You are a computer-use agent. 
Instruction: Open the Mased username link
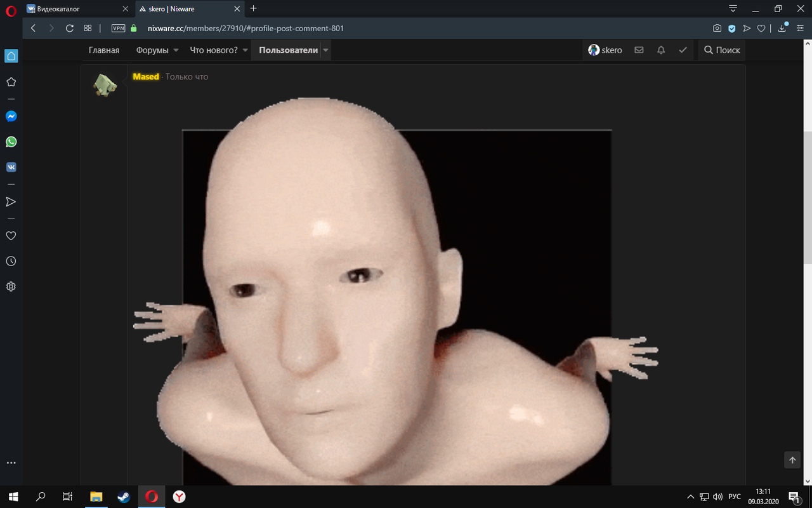coord(146,76)
